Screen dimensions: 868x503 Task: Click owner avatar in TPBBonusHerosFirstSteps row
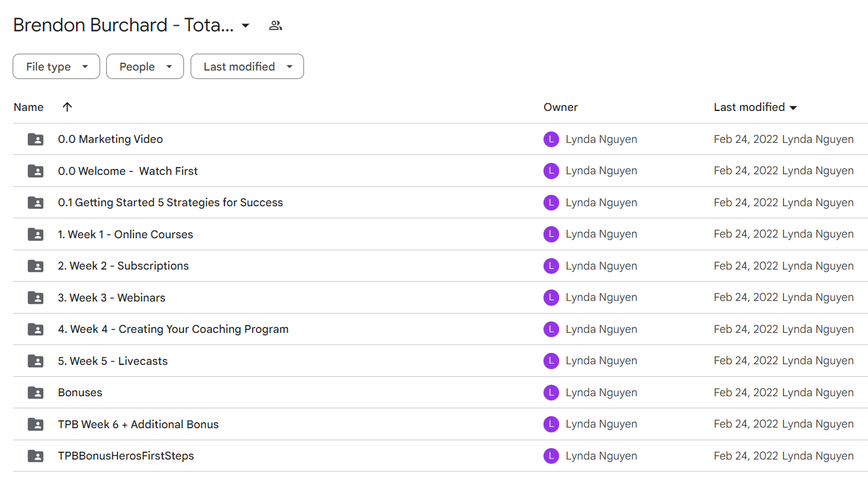tap(551, 456)
